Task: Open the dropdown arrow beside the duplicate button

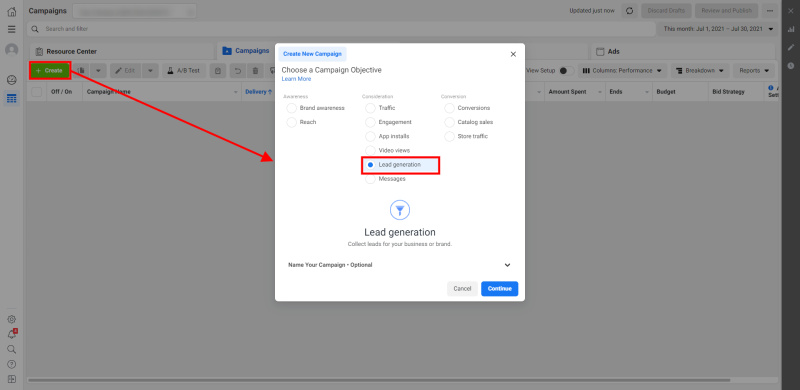Action: (98, 70)
